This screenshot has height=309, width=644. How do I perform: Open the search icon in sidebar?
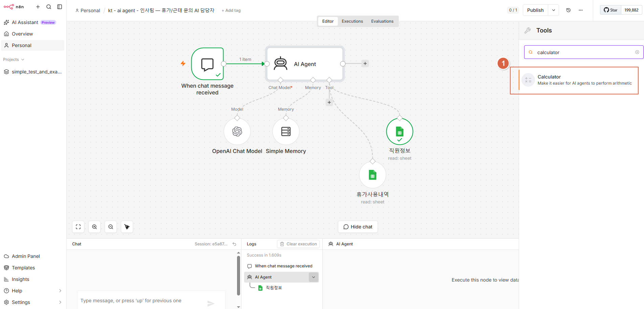pyautogui.click(x=49, y=7)
